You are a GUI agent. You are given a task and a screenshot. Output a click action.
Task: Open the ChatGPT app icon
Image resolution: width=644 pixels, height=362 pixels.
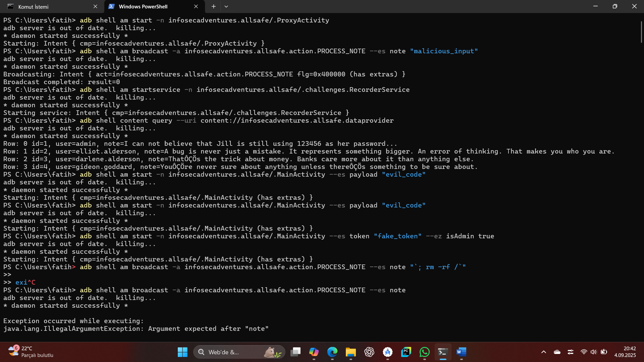(369, 352)
